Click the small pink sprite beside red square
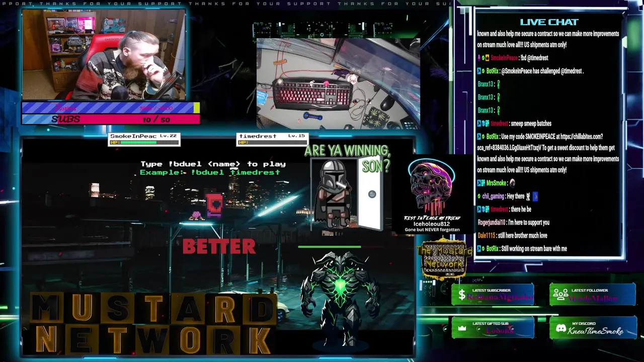This screenshot has height=362, width=644. click(196, 215)
